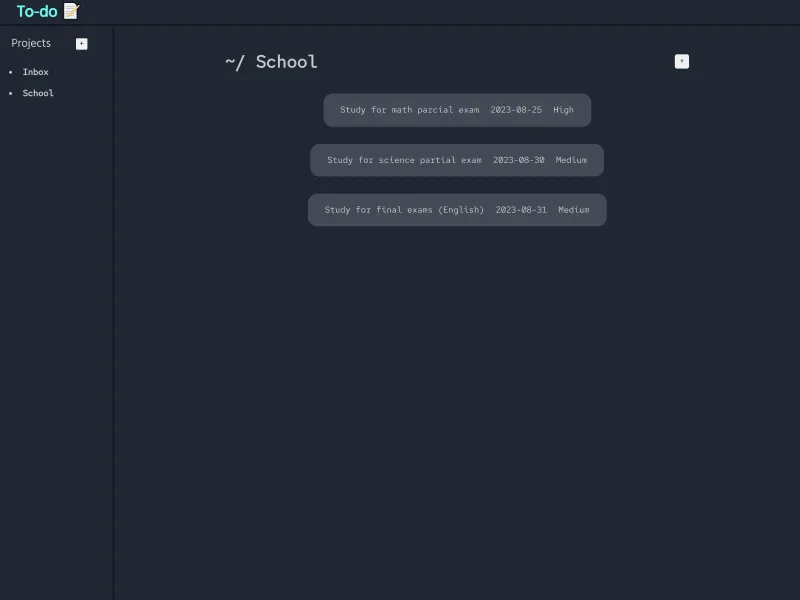Click the High priority label on the math task
800x600 pixels.
[563, 110]
